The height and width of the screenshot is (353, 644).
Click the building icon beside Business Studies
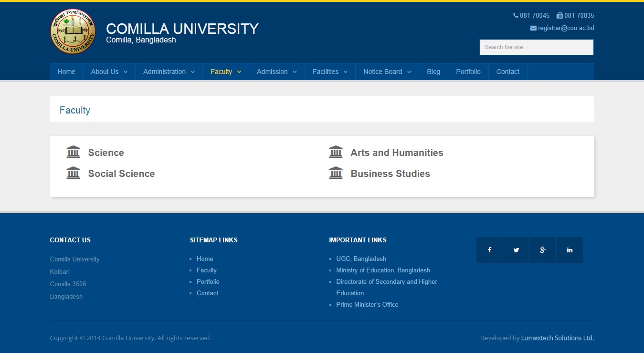pyautogui.click(x=336, y=173)
